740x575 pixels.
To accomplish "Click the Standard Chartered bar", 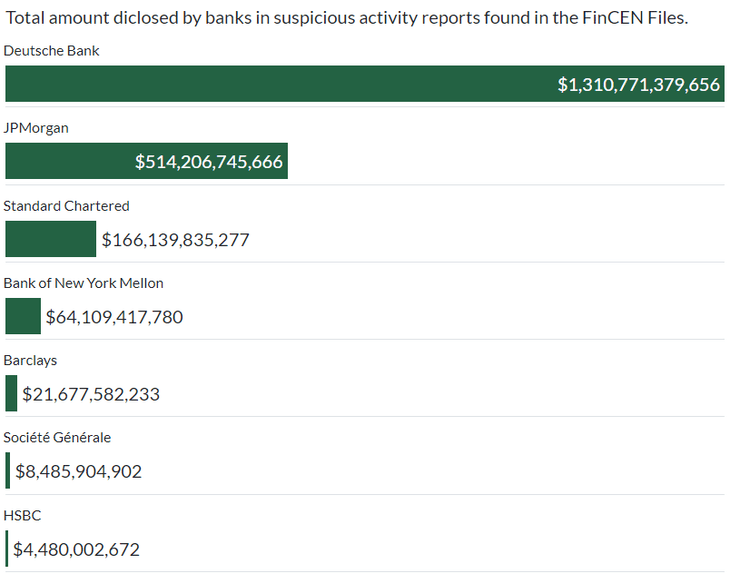I will (x=50, y=239).
